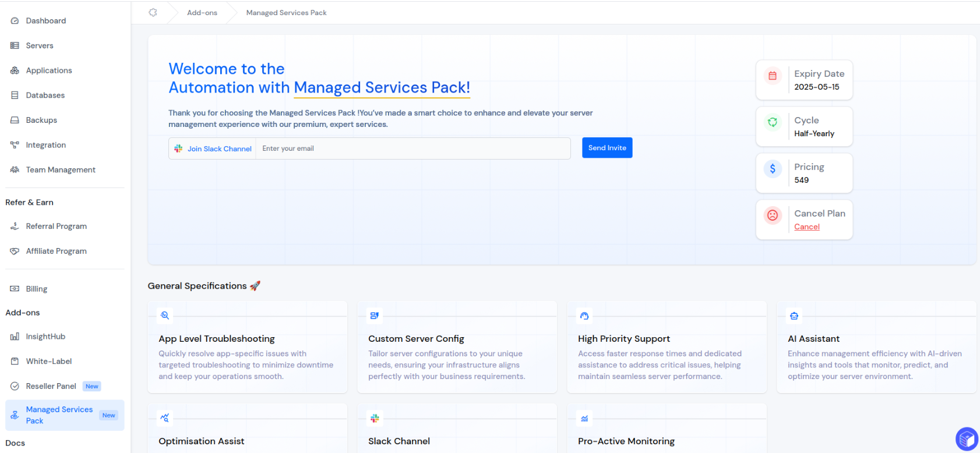Click the Expiry Date calendar icon
Viewport: 980px width, 453px height.
point(773,76)
